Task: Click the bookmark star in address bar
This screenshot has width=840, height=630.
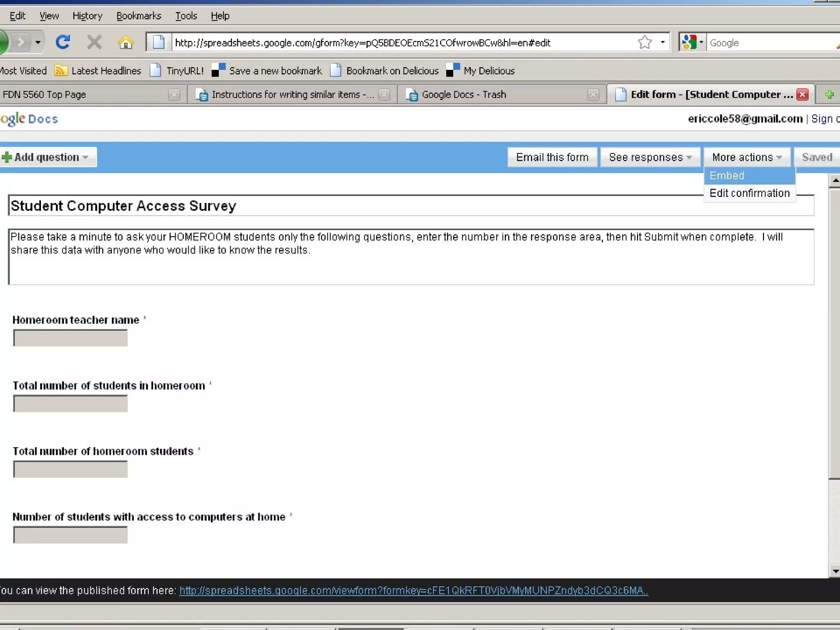Action: (x=644, y=42)
